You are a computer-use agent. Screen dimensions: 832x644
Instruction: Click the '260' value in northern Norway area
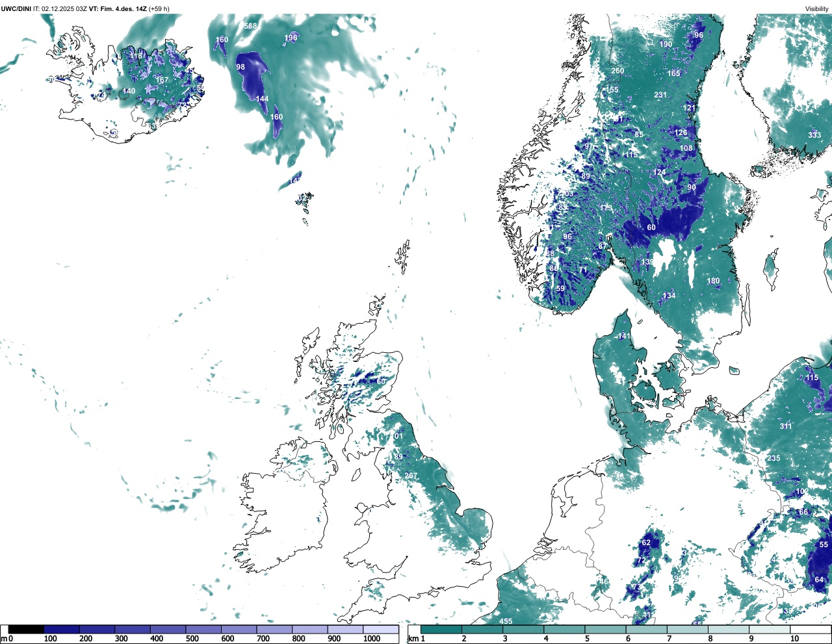[x=617, y=71]
